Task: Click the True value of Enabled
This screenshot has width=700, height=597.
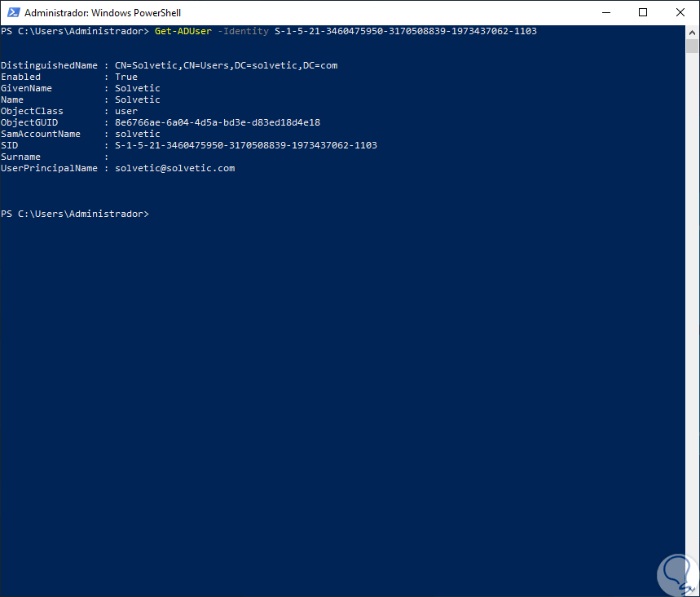Action: (126, 77)
